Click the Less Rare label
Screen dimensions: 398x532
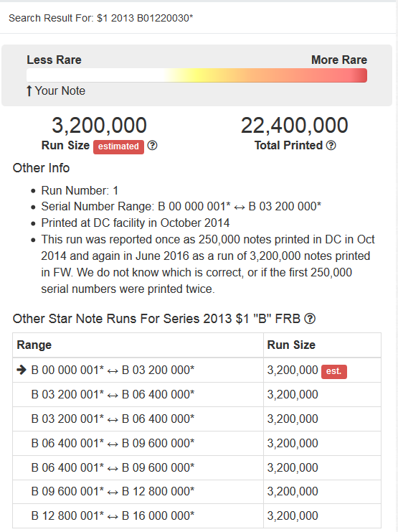pyautogui.click(x=55, y=60)
